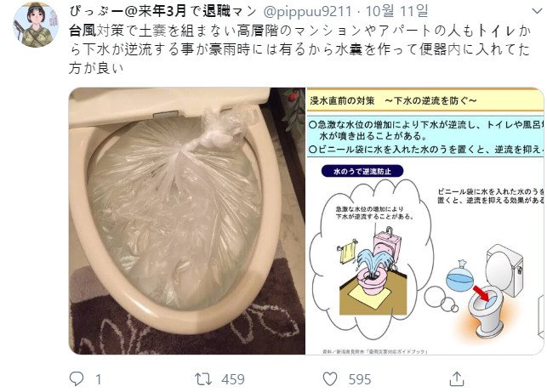Click the reply speech bubble icon

[77, 378]
